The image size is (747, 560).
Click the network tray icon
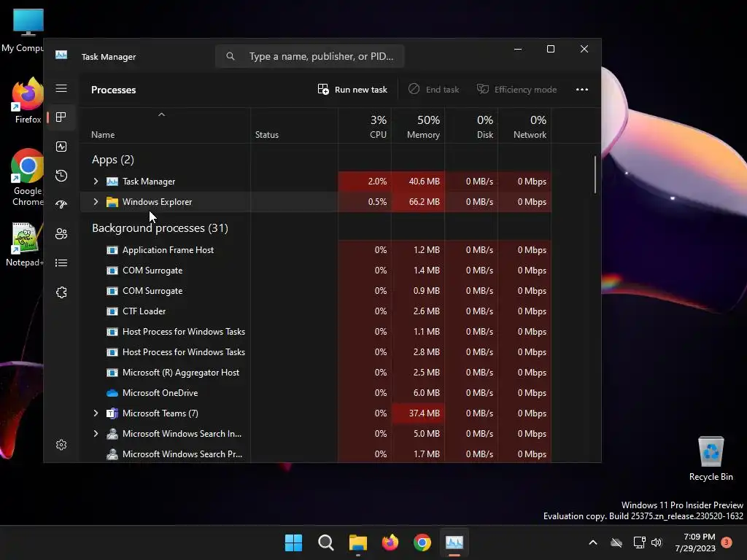pos(639,542)
